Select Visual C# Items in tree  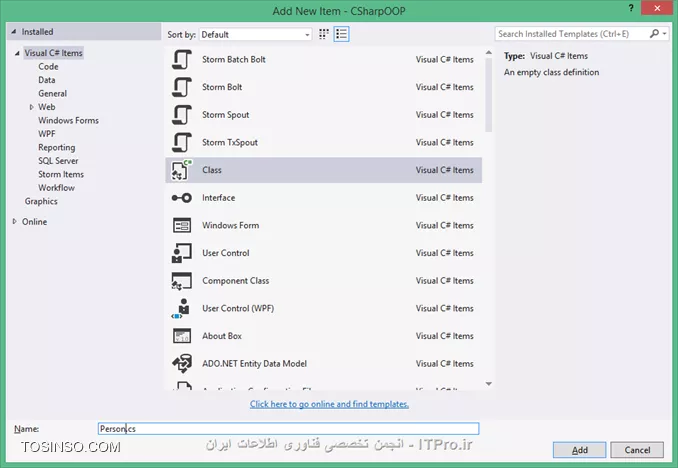point(53,53)
